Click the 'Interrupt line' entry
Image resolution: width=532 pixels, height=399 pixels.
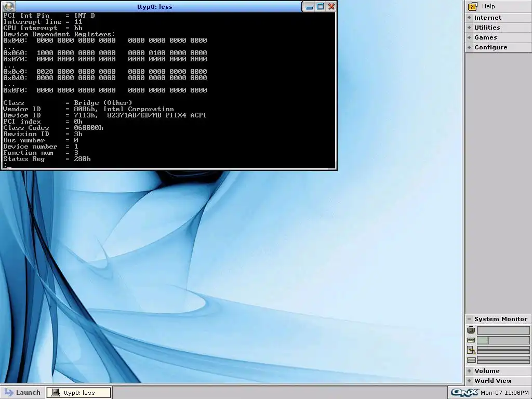point(43,22)
